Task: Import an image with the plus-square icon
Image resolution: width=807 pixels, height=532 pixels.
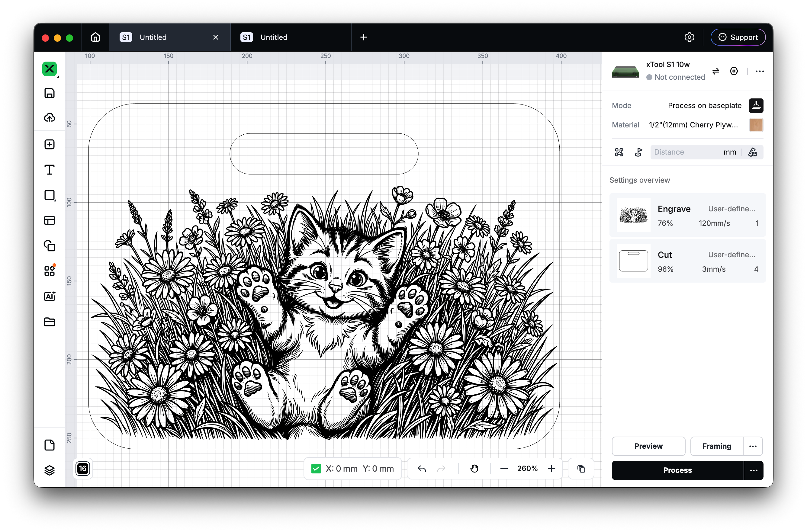Action: 50,144
